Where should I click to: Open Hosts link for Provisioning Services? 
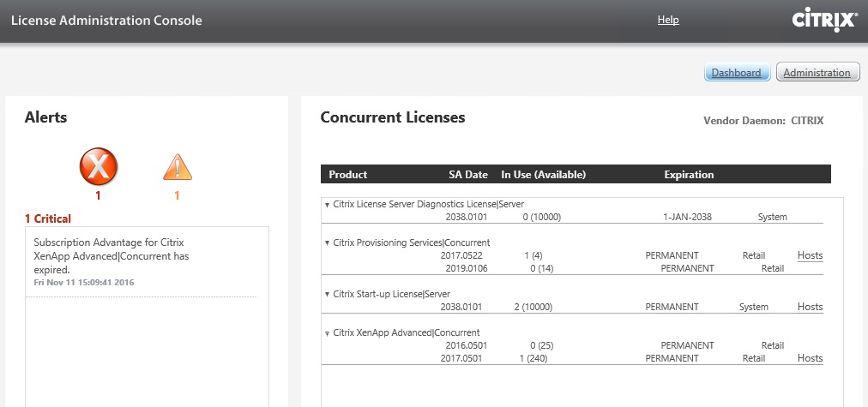810,255
